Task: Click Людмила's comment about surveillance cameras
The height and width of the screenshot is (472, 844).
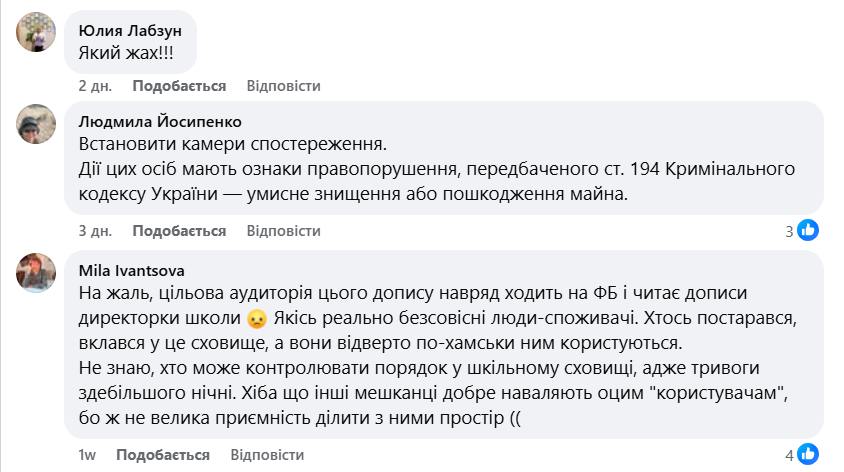Action: click(231, 144)
